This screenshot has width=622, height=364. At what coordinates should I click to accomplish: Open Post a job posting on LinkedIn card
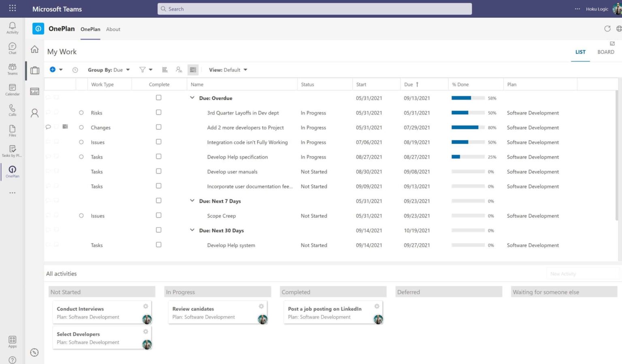coord(333,313)
